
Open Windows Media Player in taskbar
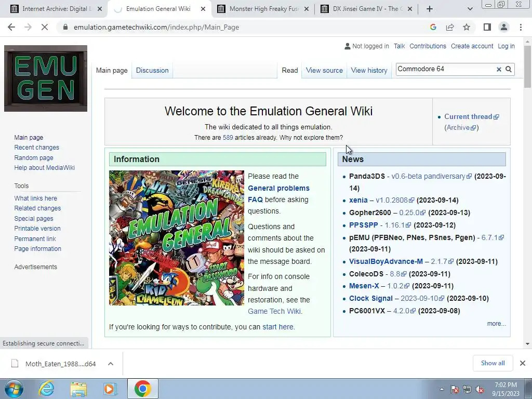(110, 389)
